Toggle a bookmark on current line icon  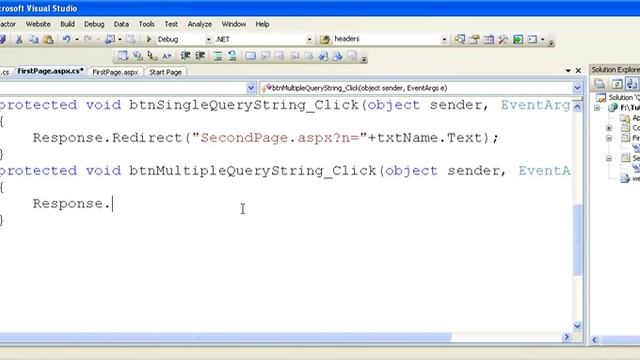point(251,56)
